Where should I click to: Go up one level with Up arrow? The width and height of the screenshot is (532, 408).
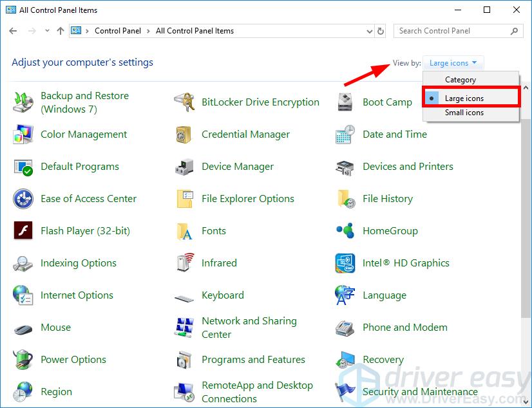(x=61, y=31)
